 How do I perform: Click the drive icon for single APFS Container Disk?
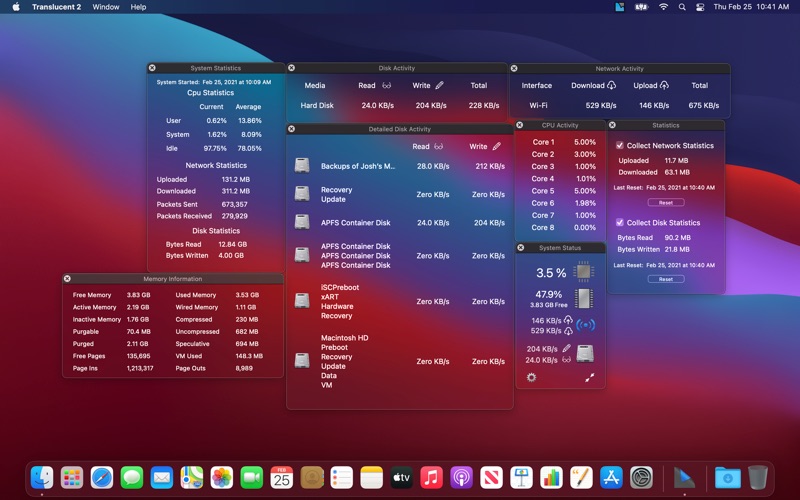tap(302, 222)
